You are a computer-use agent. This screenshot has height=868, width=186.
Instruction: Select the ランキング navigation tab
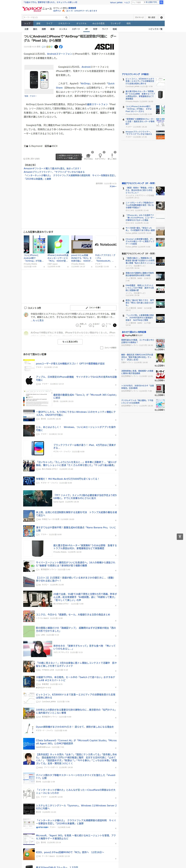(115, 24)
